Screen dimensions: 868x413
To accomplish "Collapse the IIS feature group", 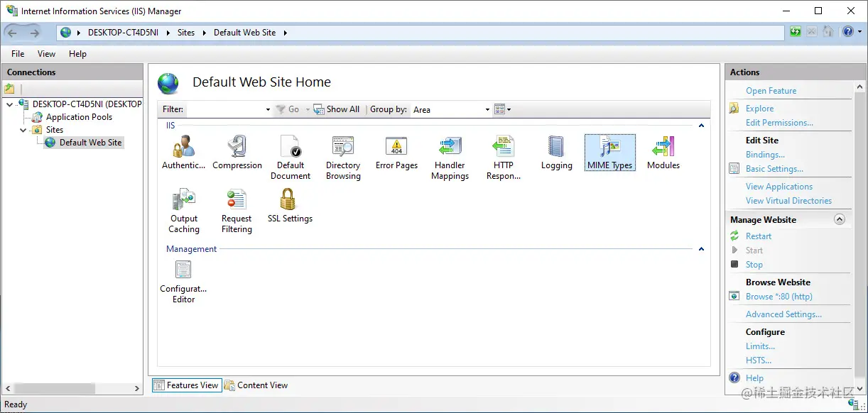I will [x=701, y=126].
